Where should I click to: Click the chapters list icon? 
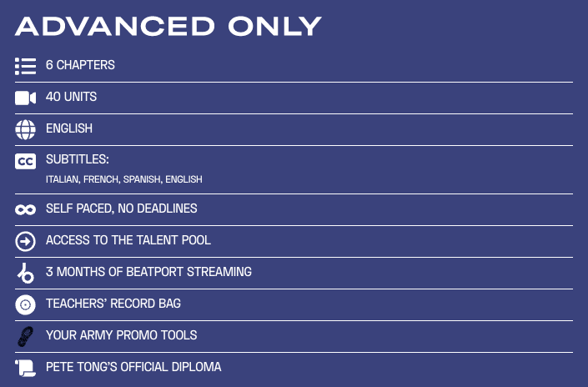[x=25, y=66]
